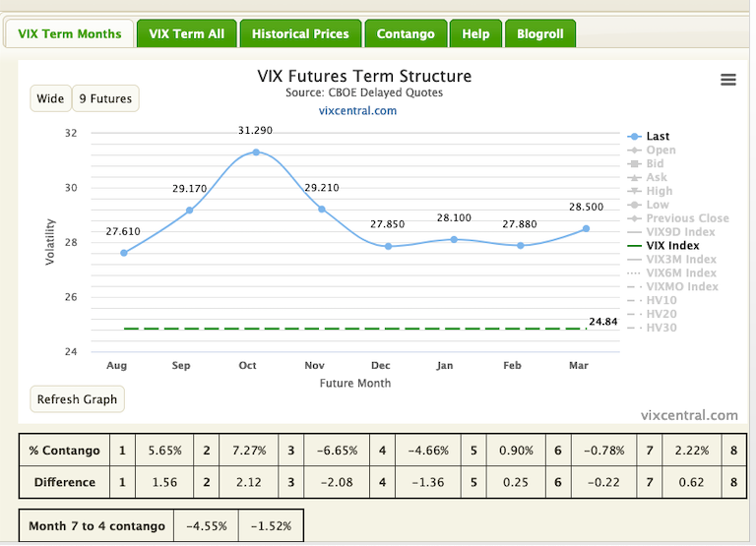Enable the HV30 legend series
This screenshot has width=756, height=546.
(x=661, y=328)
